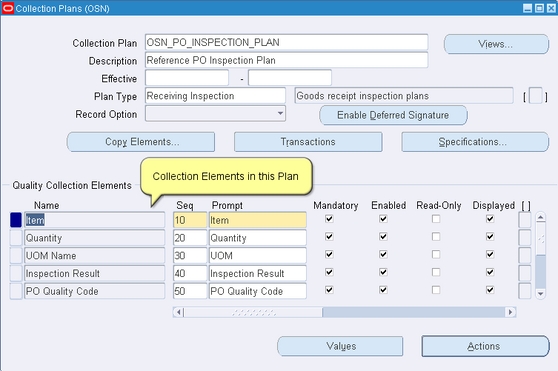Uncheck Displayed for PO Quality Code
Viewport: 558px width, 371px height.
[x=490, y=290]
